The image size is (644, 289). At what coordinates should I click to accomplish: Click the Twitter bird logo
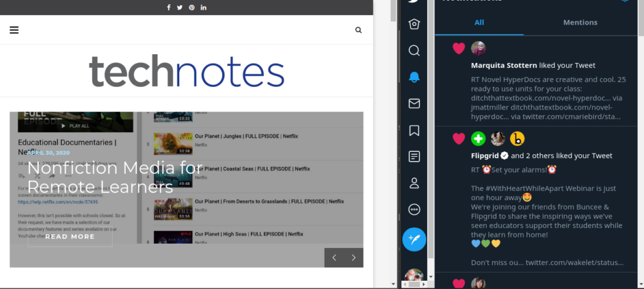(x=414, y=2)
